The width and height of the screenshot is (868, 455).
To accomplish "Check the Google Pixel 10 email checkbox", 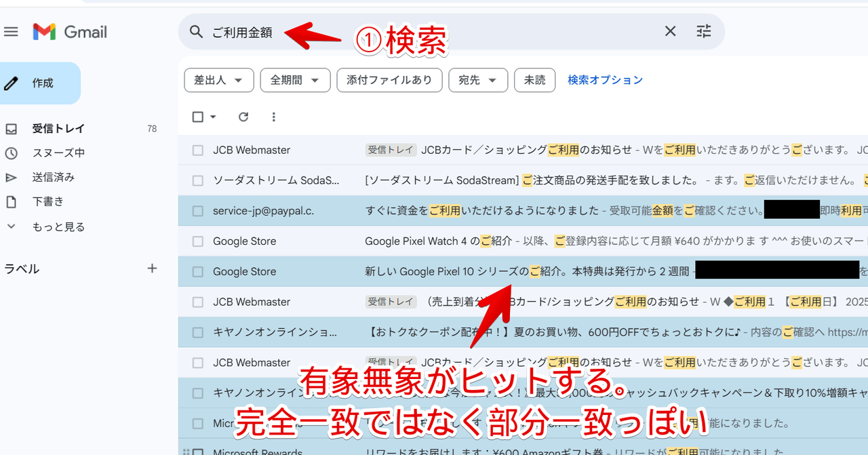I will (x=198, y=271).
